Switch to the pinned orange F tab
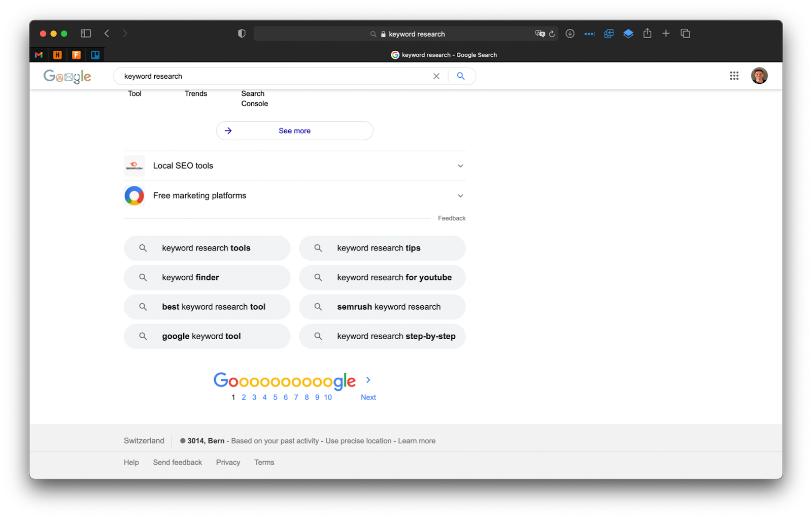The height and width of the screenshot is (518, 812). coord(76,55)
